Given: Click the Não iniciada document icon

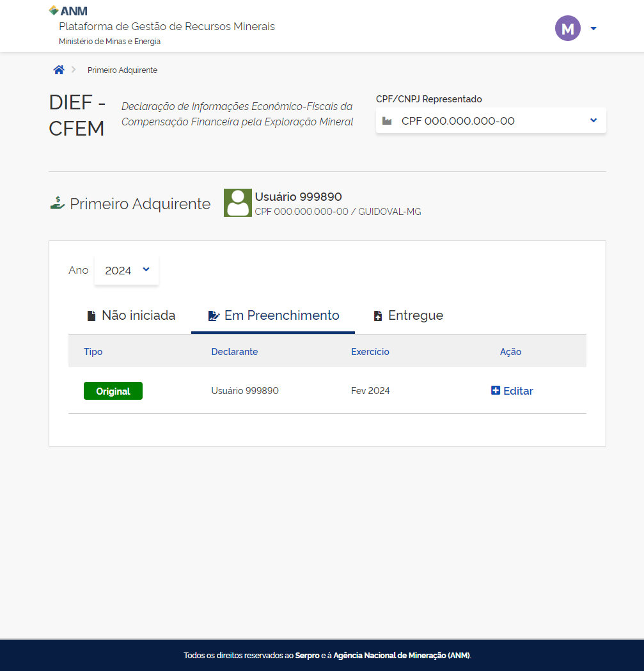Looking at the screenshot, I should (x=91, y=316).
